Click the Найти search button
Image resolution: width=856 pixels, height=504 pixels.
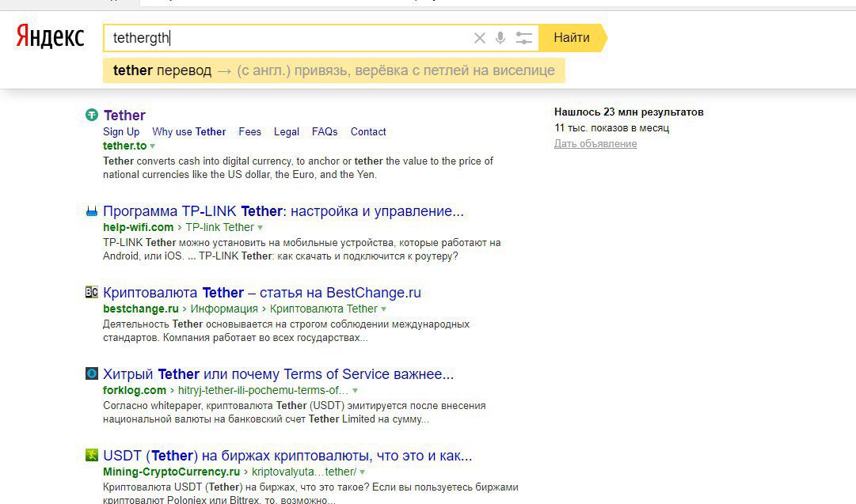(x=572, y=38)
